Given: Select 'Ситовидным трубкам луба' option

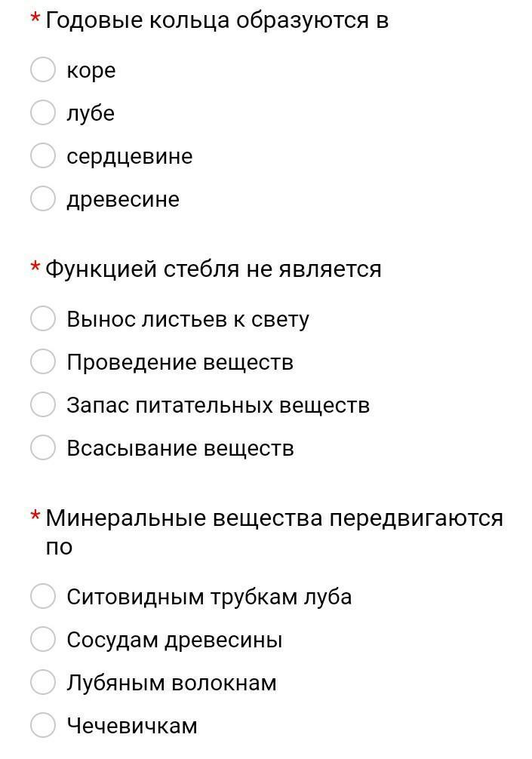Looking at the screenshot, I should pos(43,596).
